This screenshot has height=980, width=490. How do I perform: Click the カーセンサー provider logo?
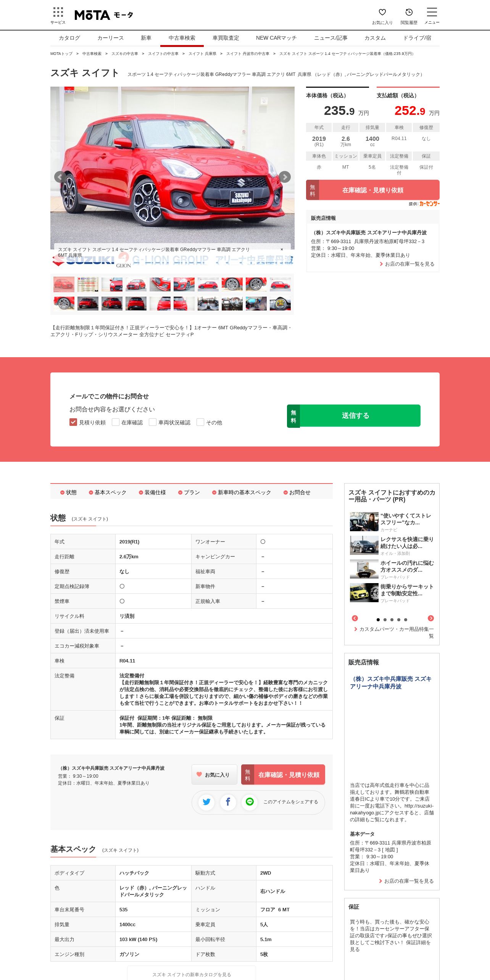point(429,204)
